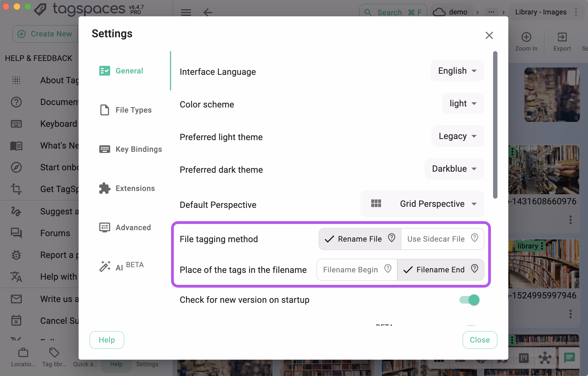Select the AI BETA magic wand icon
Screen dimensions: 588x376
(x=105, y=265)
